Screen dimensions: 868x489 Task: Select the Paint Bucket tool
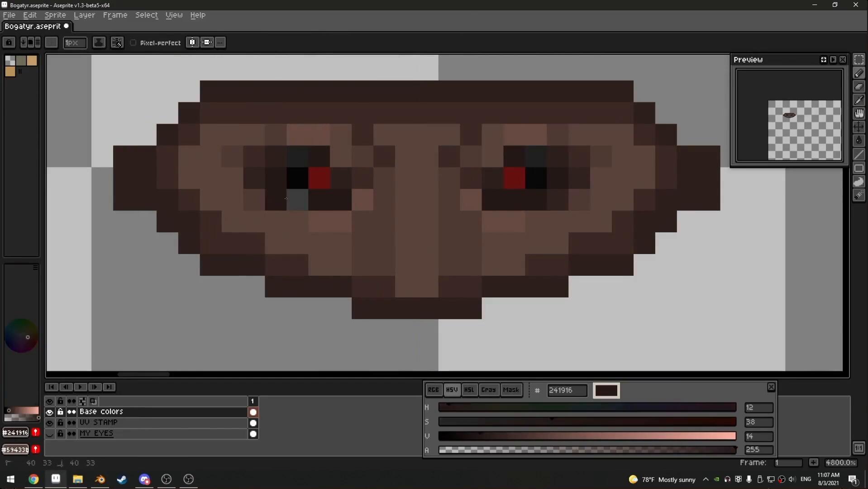858,141
